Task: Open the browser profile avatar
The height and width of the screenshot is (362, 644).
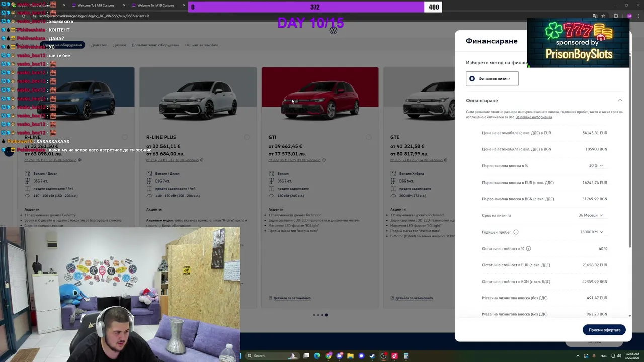Action: 629,16
